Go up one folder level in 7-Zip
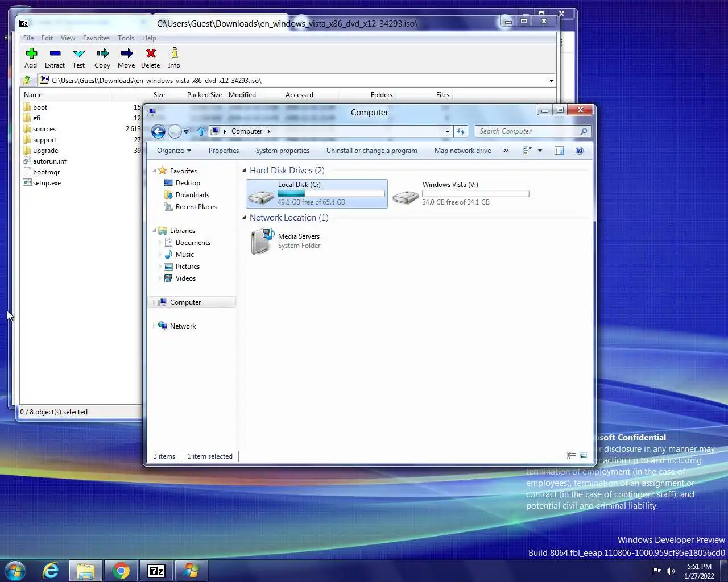The height and width of the screenshot is (582, 728). (x=27, y=80)
